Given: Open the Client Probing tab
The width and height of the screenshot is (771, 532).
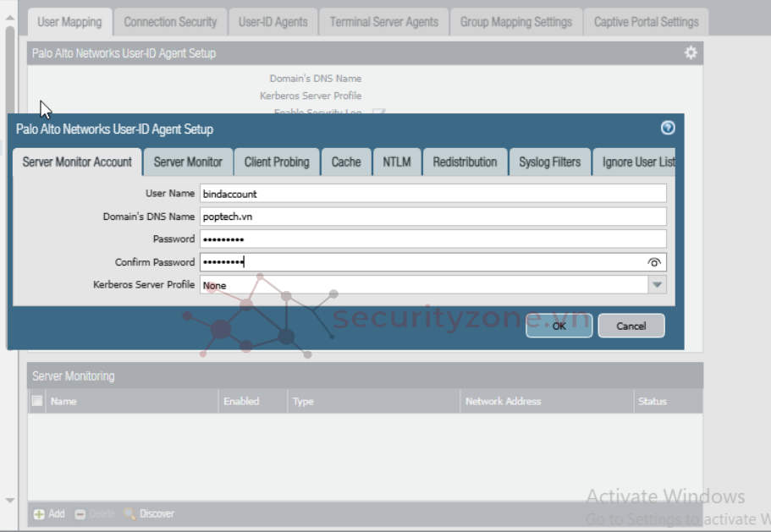Looking at the screenshot, I should [277, 162].
